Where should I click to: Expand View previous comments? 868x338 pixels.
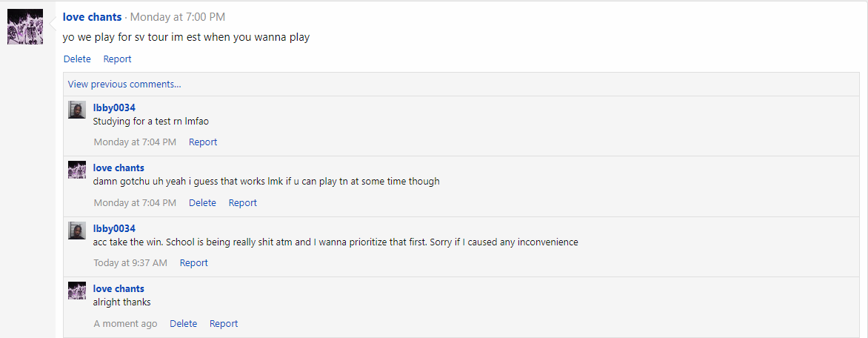124,84
